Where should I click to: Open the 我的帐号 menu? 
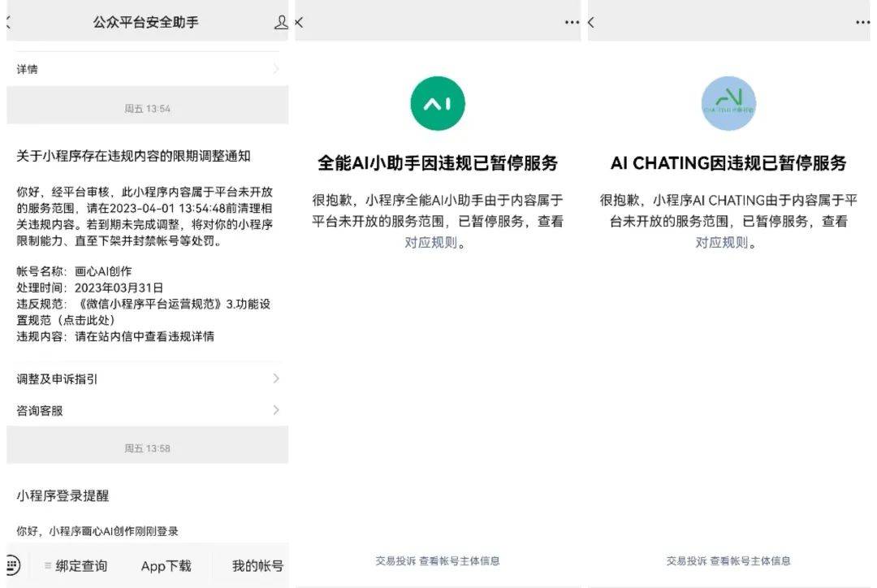coord(258,565)
